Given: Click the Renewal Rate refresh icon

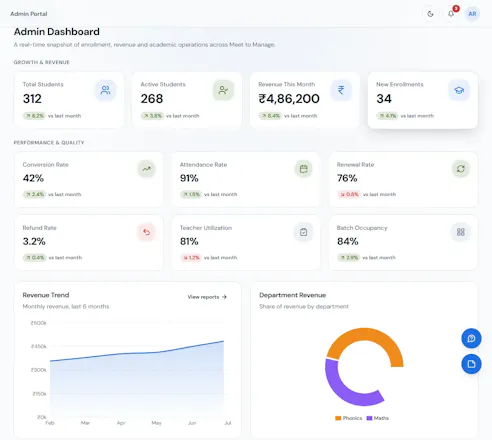Looking at the screenshot, I should pyautogui.click(x=461, y=169).
